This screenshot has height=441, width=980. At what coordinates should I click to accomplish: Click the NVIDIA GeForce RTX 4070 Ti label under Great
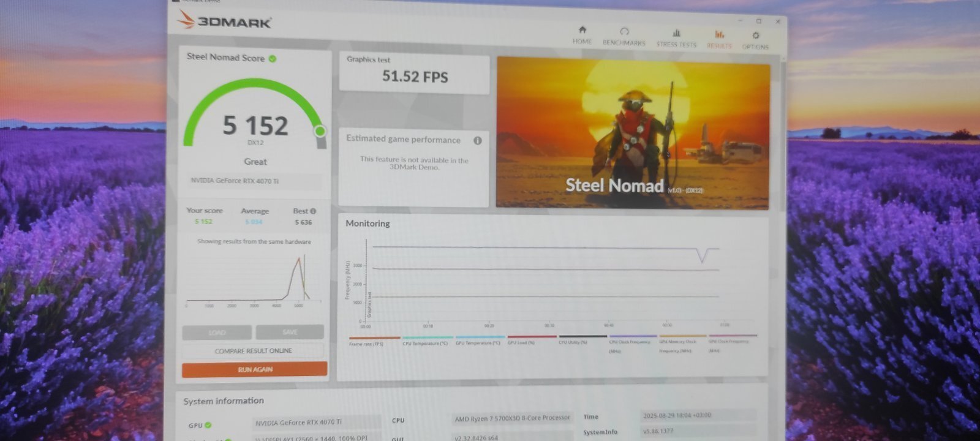[x=255, y=181]
